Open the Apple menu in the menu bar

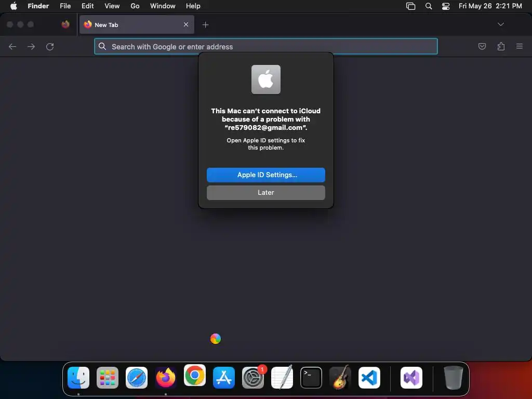[14, 6]
